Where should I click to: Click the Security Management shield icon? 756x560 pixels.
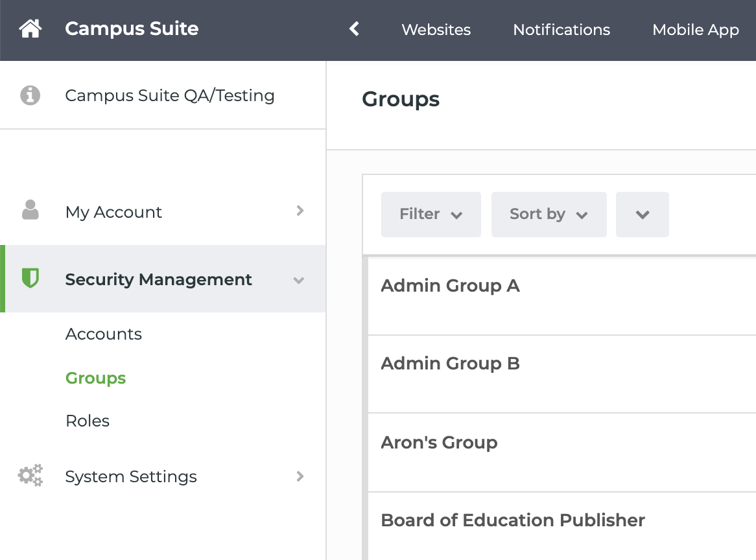pyautogui.click(x=30, y=279)
